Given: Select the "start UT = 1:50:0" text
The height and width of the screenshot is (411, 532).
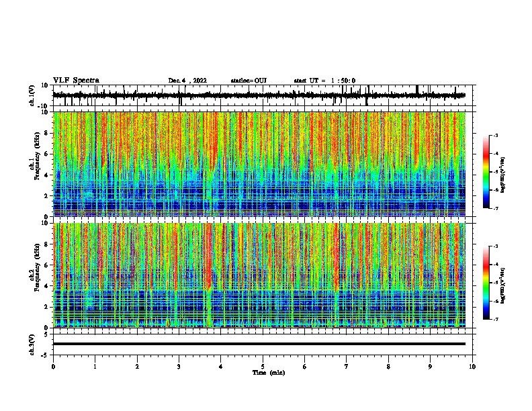Looking at the screenshot, I should tap(324, 81).
